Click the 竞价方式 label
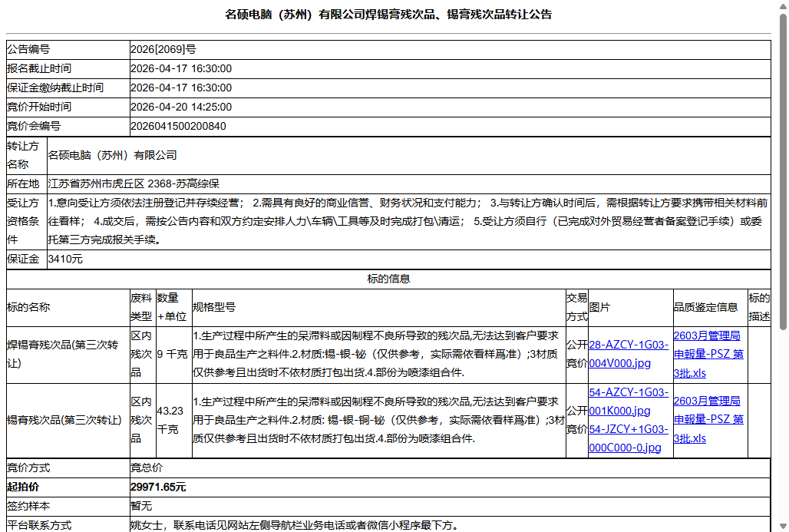Screen dimensions: 789x532 point(28,468)
